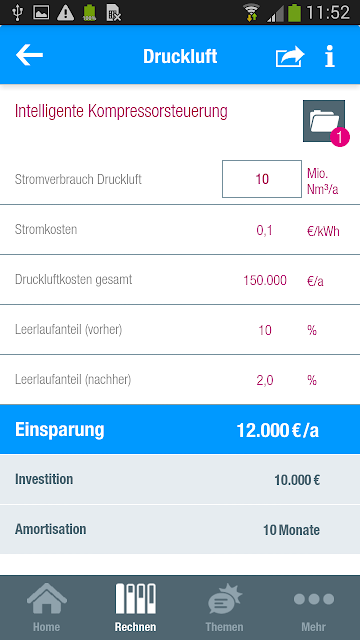This screenshot has width=360, height=640.
Task: Tap the Intelligente Kompressorsteuerung heading
Action: click(121, 111)
